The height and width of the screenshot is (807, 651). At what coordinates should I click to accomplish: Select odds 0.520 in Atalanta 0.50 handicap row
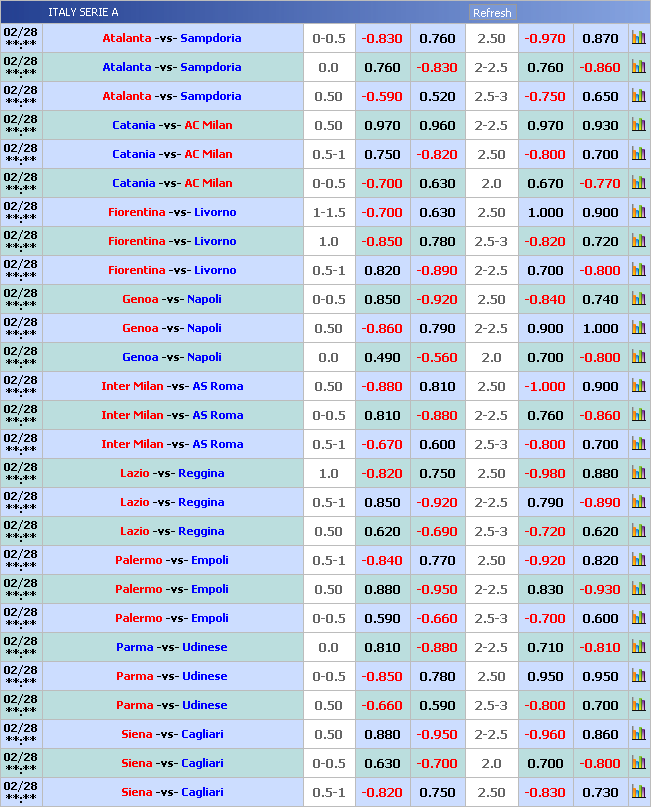[x=437, y=96]
